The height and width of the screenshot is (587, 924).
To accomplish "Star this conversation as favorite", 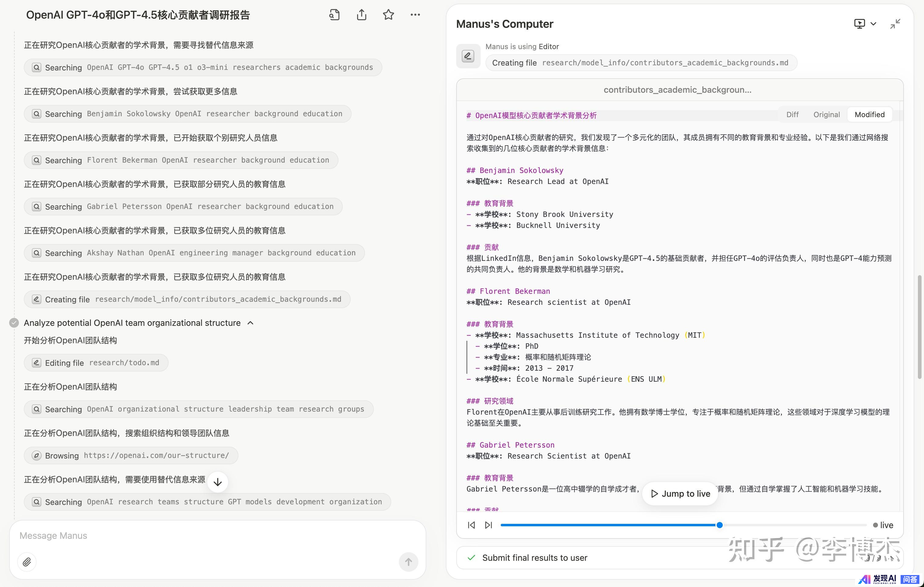I will 388,15.
